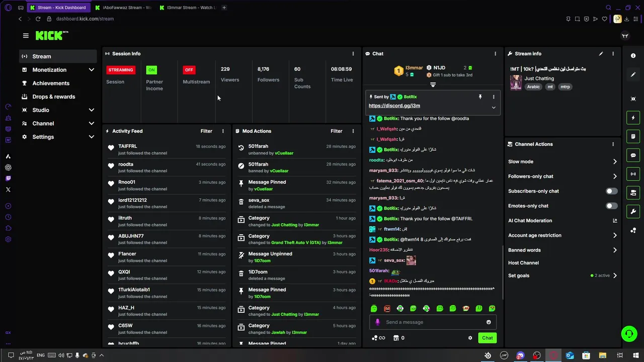Click the chat bubble icon in right sidebar
644x362 pixels.
[x=633, y=155]
